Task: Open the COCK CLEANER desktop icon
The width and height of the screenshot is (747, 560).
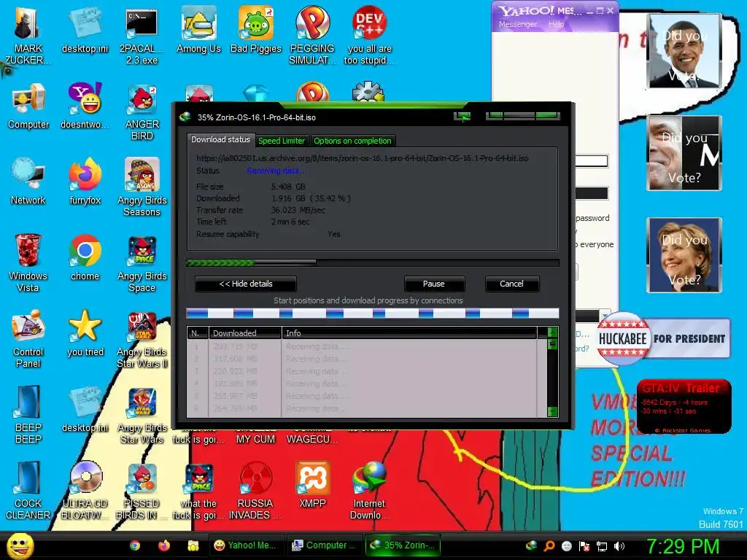Action: (28, 490)
